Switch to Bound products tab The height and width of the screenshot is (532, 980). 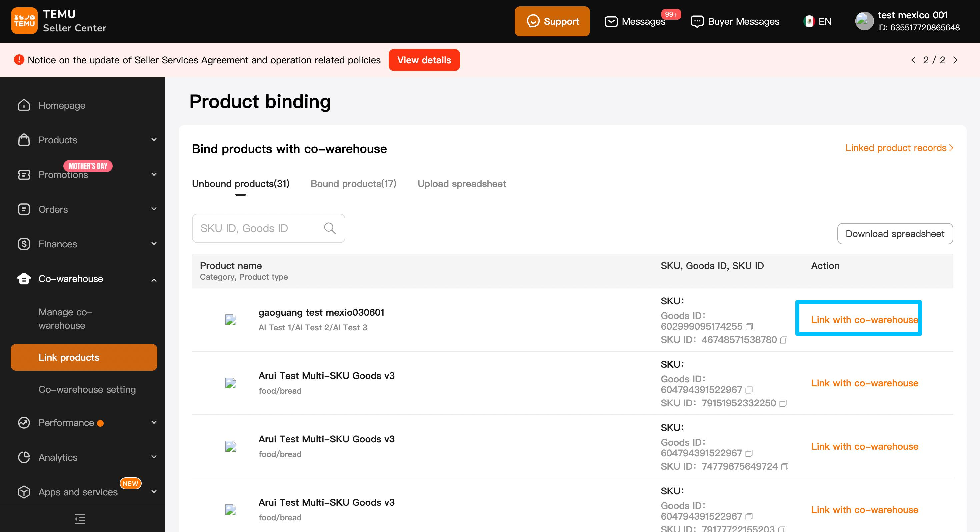pyautogui.click(x=353, y=184)
